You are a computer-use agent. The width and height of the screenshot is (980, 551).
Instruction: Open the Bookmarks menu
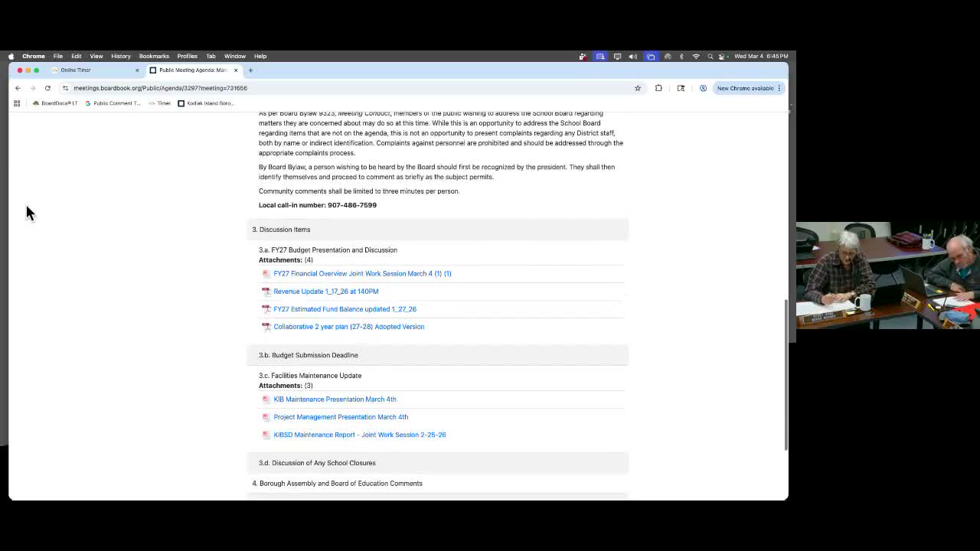pyautogui.click(x=154, y=56)
